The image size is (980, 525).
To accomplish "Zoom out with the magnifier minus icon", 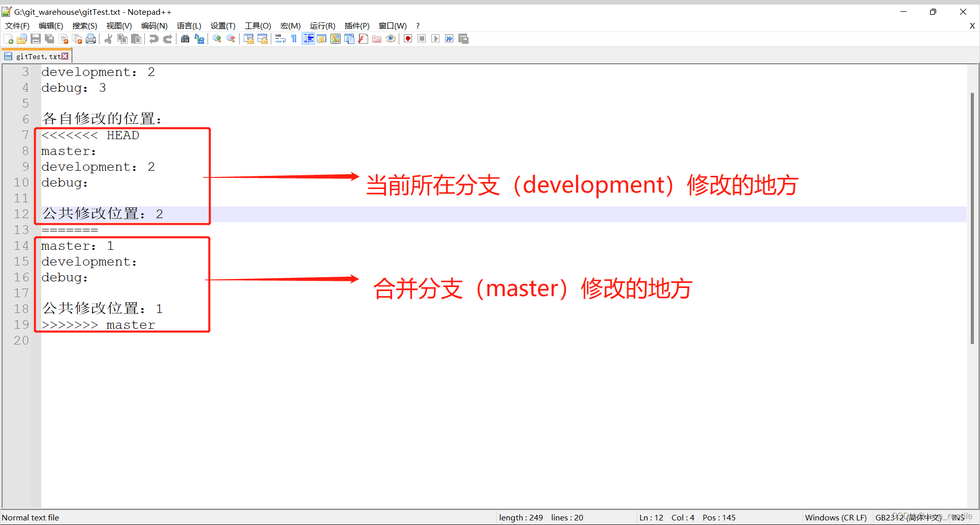I will tap(231, 39).
